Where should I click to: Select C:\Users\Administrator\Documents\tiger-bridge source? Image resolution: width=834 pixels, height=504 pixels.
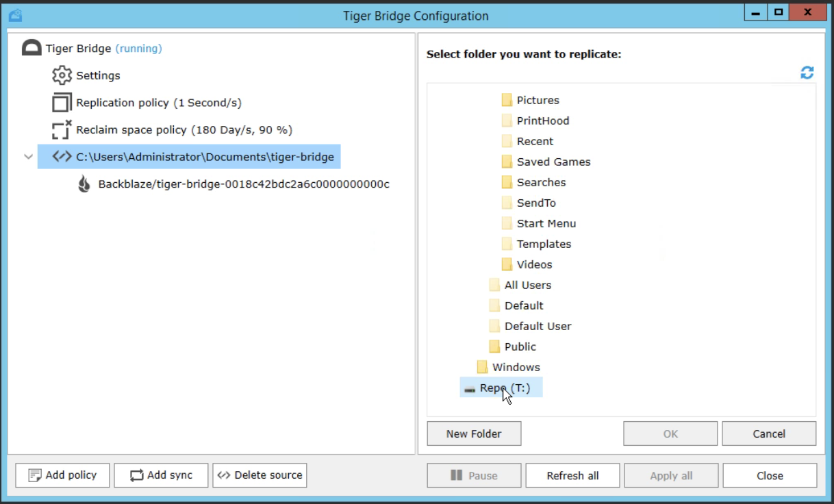[x=205, y=157]
